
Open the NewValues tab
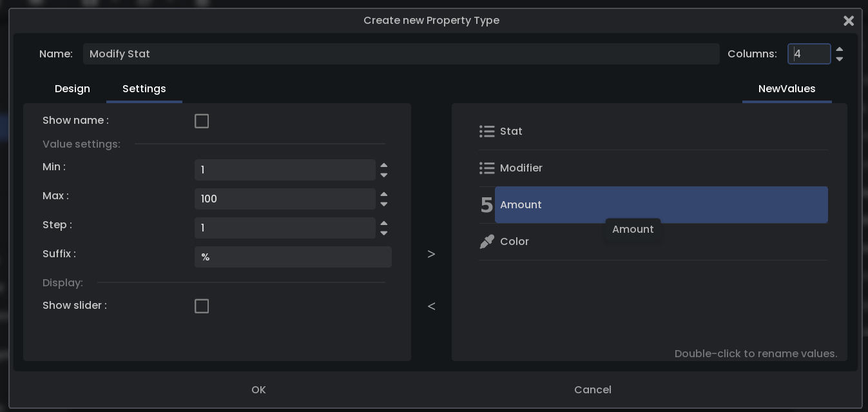click(x=786, y=89)
